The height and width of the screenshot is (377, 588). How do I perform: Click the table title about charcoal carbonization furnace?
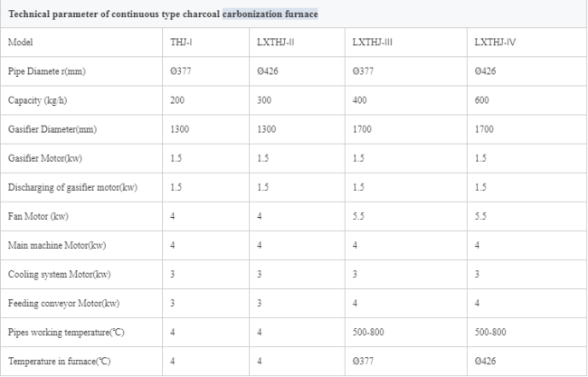pyautogui.click(x=163, y=14)
